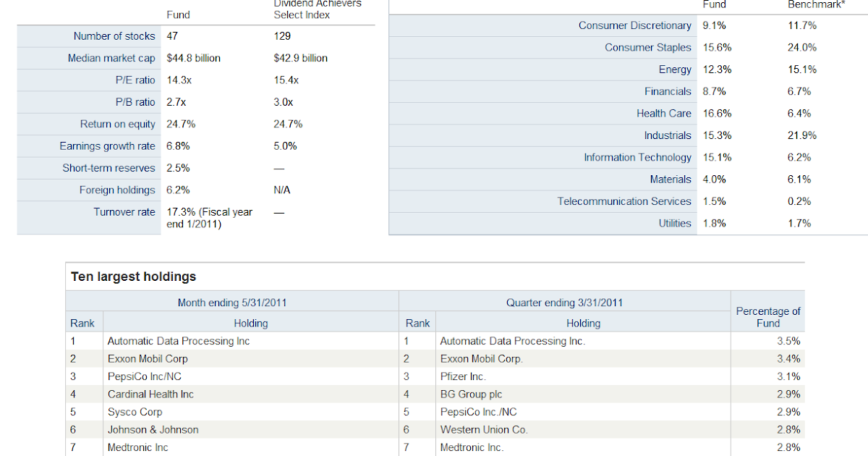Screen dimensions: 868x456
Task: Select the "11.7%" benchmark value
Action: pyautogui.click(x=802, y=25)
